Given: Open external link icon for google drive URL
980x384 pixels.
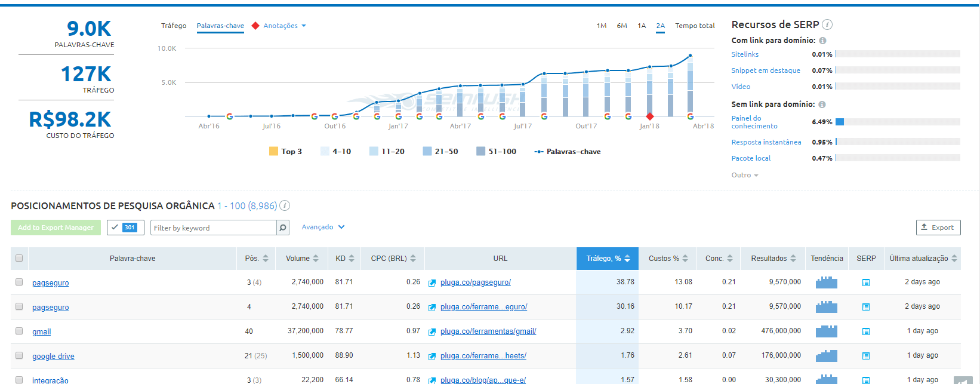Looking at the screenshot, I should tap(432, 356).
